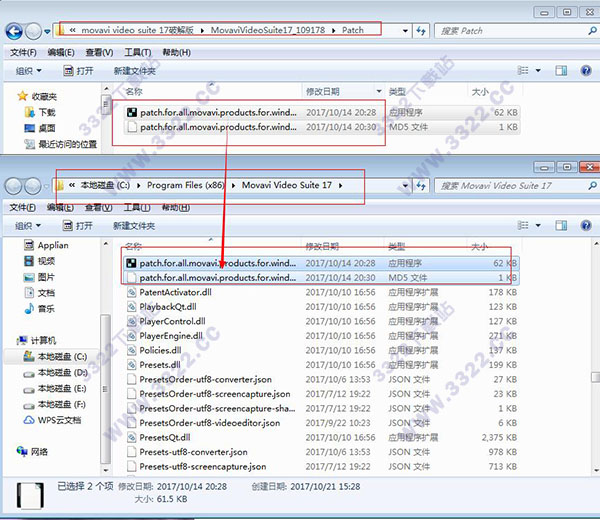Open help icon in Movavi window

point(586,225)
